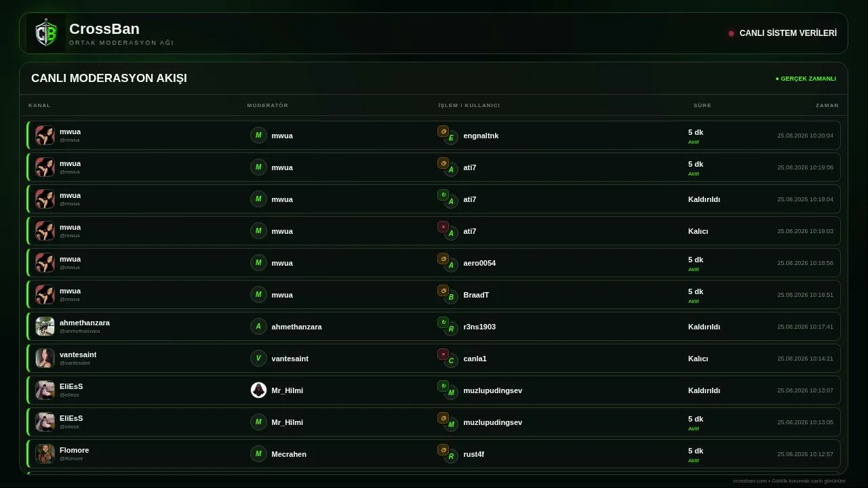Click the ZAMAN column header
Viewport: 868px width, 488px height.
coord(827,106)
